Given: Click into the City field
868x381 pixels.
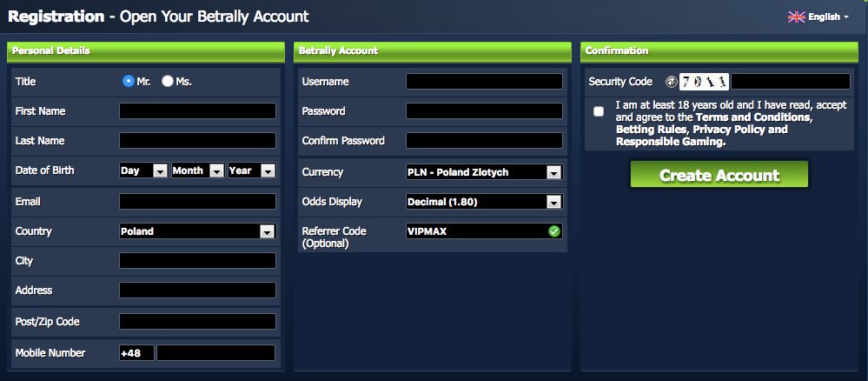Looking at the screenshot, I should click(197, 261).
